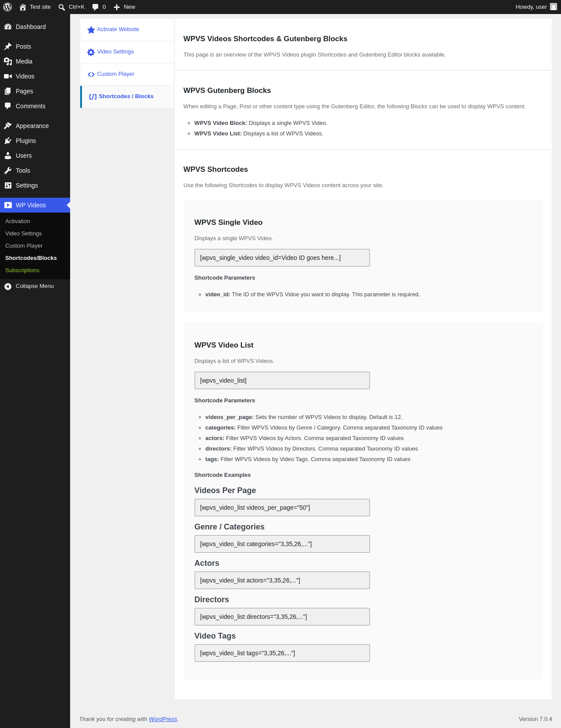Click the Videos camera icon
The image size is (561, 728).
[8, 76]
